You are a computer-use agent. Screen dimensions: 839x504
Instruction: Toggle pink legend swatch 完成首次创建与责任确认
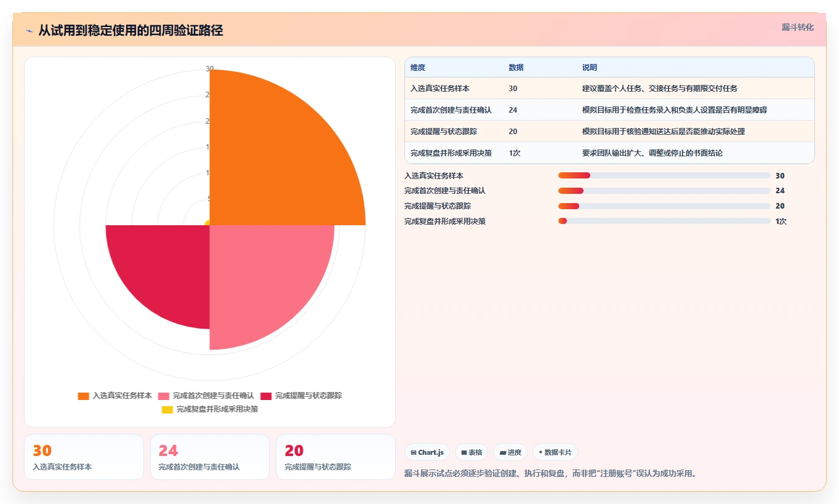click(x=164, y=396)
